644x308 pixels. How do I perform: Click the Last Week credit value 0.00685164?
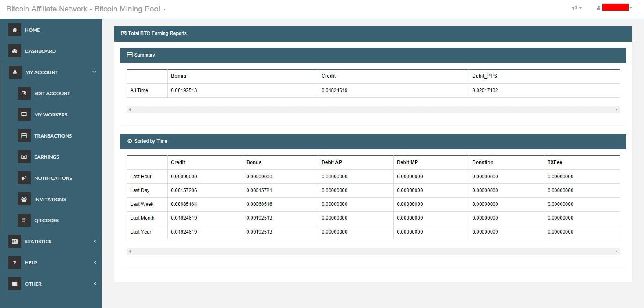(184, 204)
